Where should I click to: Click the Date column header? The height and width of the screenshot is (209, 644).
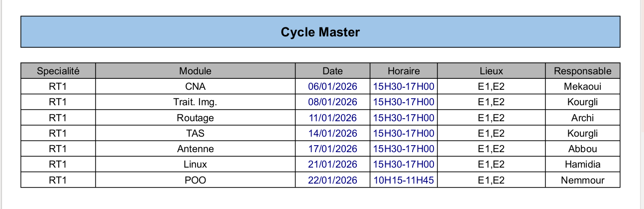[x=332, y=71]
